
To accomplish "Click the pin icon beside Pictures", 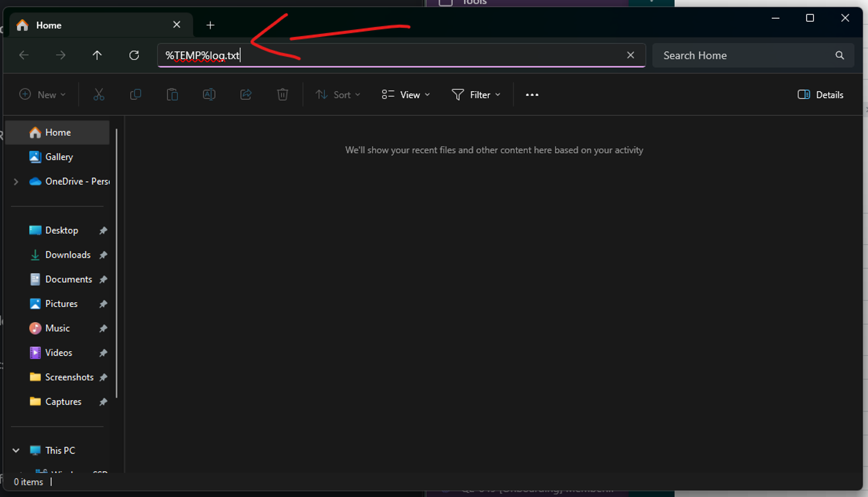I will point(103,304).
